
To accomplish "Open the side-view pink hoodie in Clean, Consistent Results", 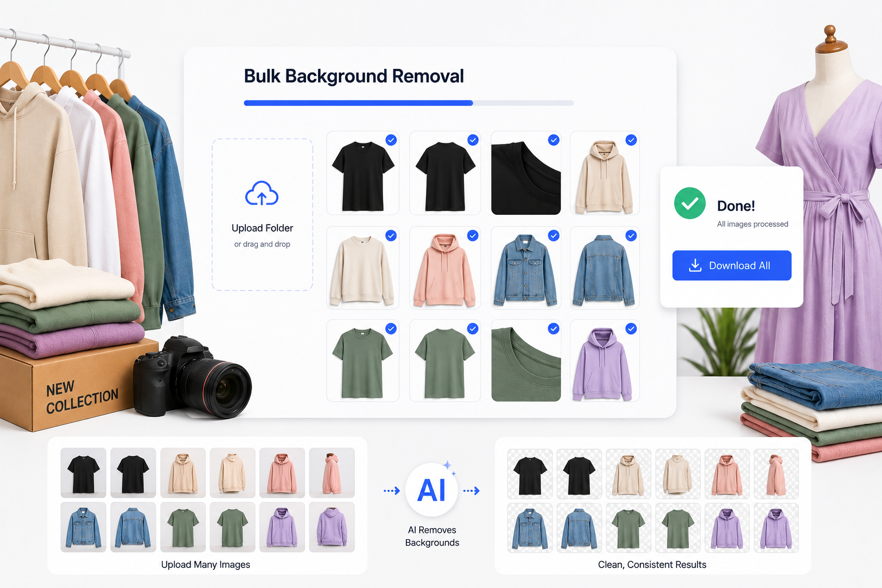I will 776,474.
